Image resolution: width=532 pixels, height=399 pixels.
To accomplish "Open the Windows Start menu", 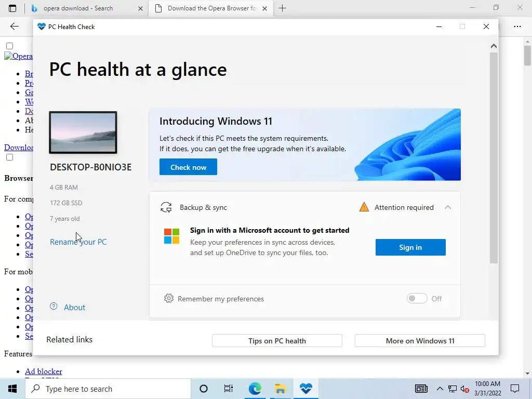I will 12,389.
